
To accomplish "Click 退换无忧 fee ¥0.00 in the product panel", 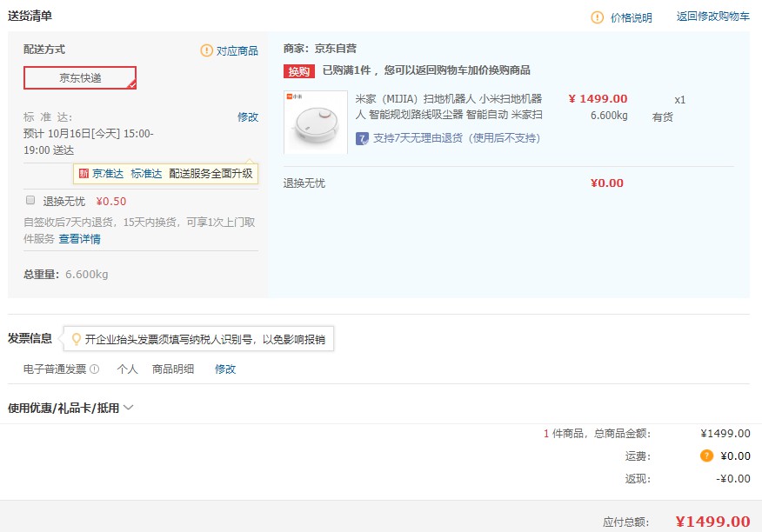I will coord(607,183).
